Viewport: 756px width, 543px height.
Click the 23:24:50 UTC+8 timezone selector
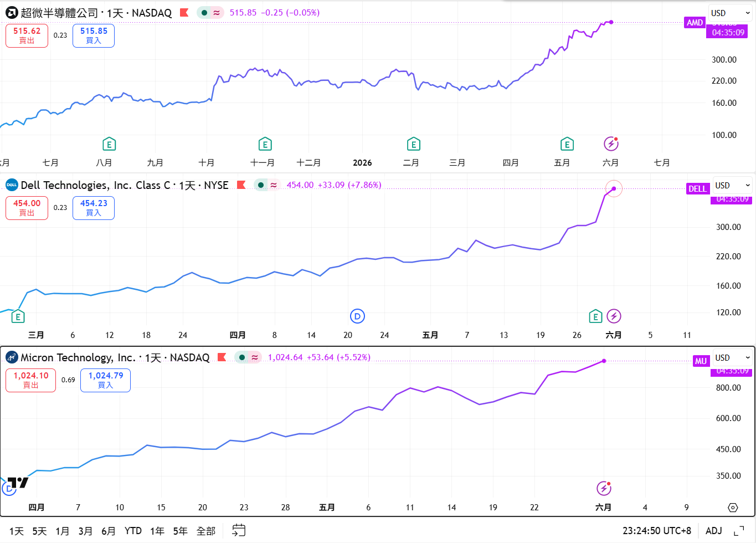[x=657, y=531]
